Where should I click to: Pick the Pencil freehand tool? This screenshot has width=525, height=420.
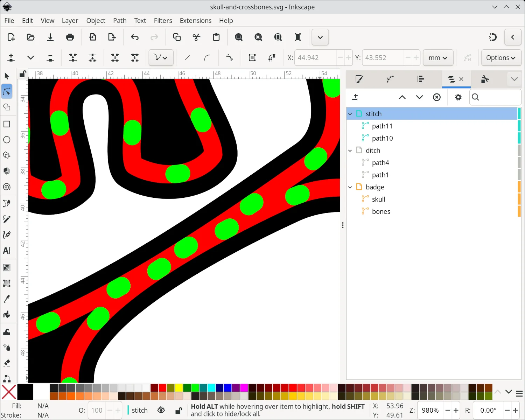7,219
